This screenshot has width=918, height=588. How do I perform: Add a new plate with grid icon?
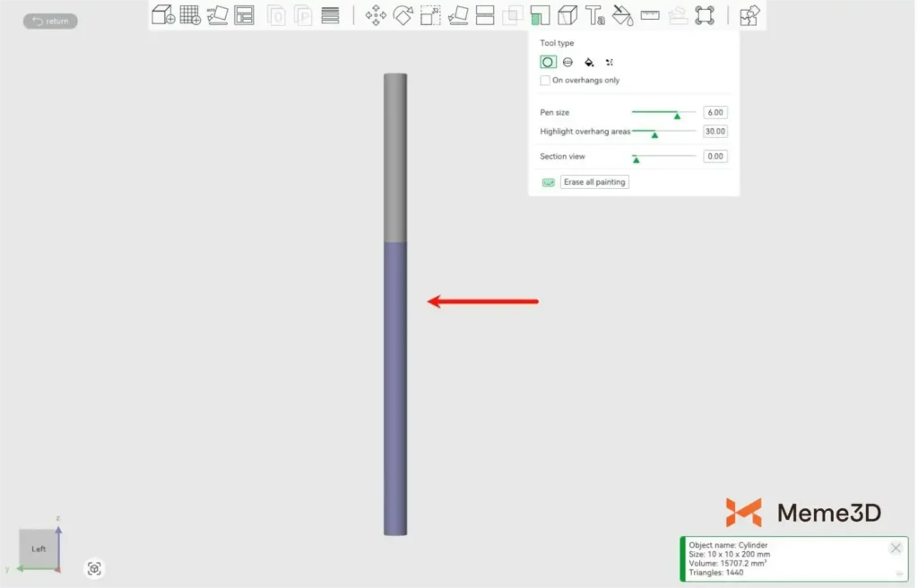[190, 15]
